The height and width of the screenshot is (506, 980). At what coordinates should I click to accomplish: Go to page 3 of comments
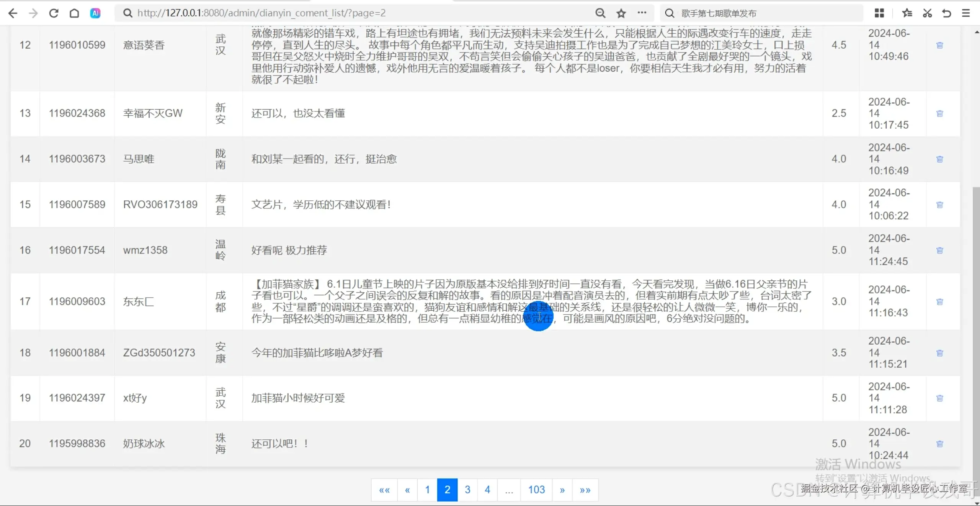click(467, 490)
